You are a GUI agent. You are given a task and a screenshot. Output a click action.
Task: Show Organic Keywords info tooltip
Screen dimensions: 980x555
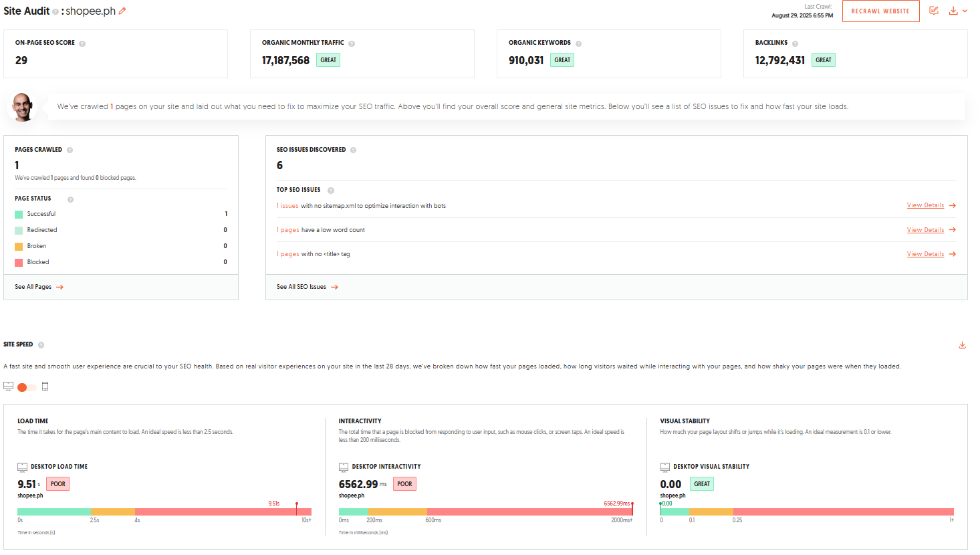pyautogui.click(x=578, y=43)
